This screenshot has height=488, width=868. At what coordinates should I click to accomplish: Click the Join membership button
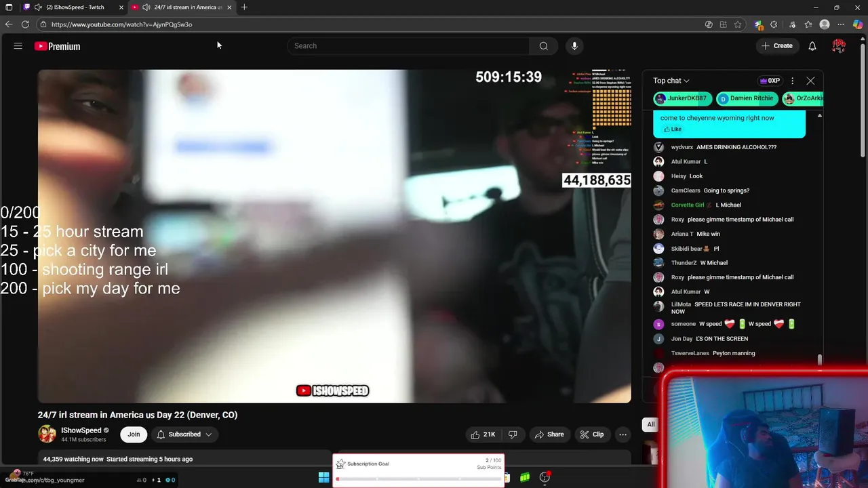pos(134,434)
